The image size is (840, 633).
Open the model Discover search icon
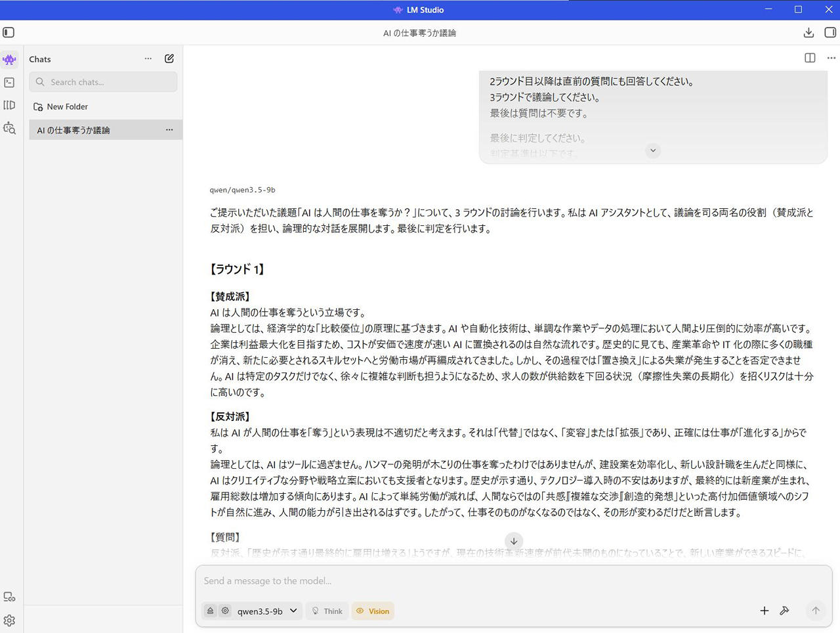point(9,128)
